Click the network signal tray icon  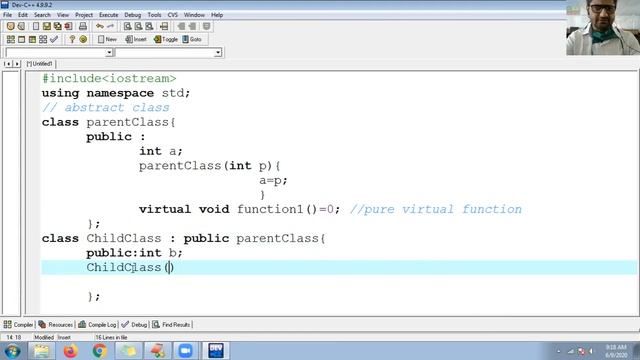(571, 351)
